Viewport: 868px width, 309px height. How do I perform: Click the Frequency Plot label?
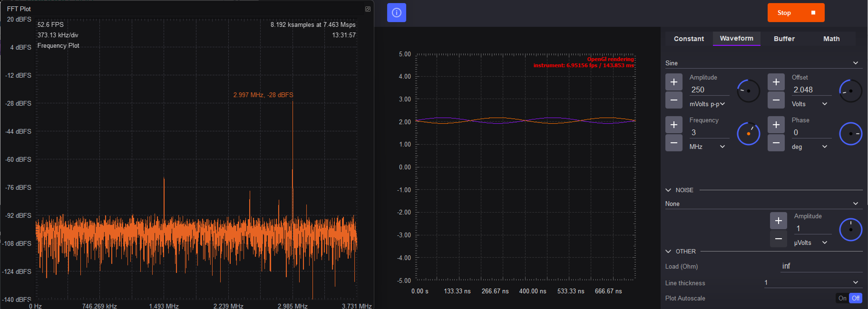[58, 45]
